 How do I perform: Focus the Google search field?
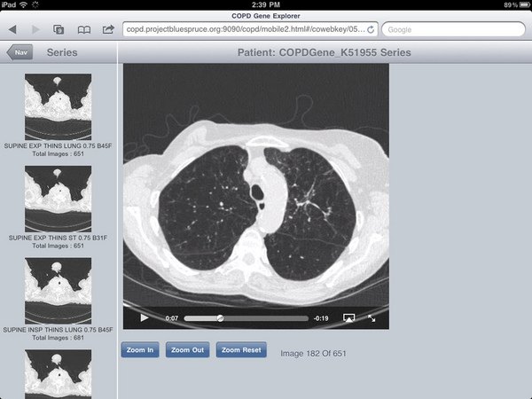(x=454, y=29)
